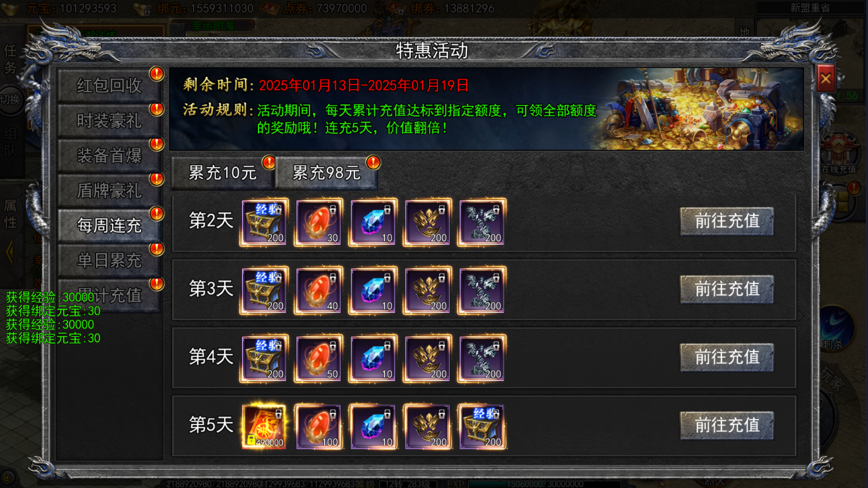Select the 单日累充 sidebar entry

click(x=110, y=260)
